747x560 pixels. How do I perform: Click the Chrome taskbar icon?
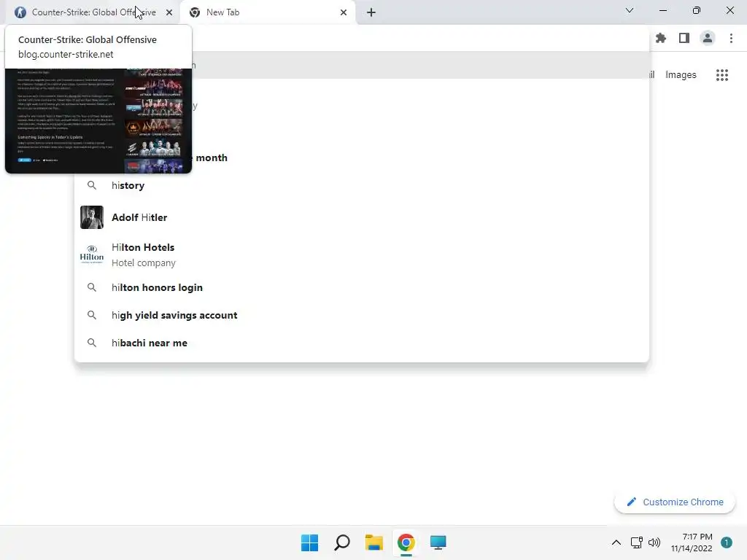click(406, 542)
